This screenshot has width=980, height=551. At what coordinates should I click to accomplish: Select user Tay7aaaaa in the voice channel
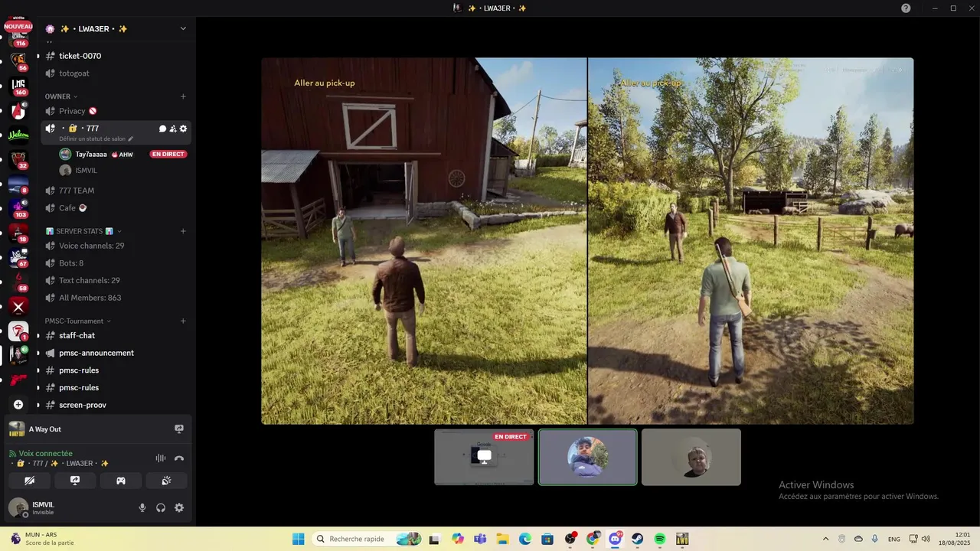pyautogui.click(x=91, y=154)
